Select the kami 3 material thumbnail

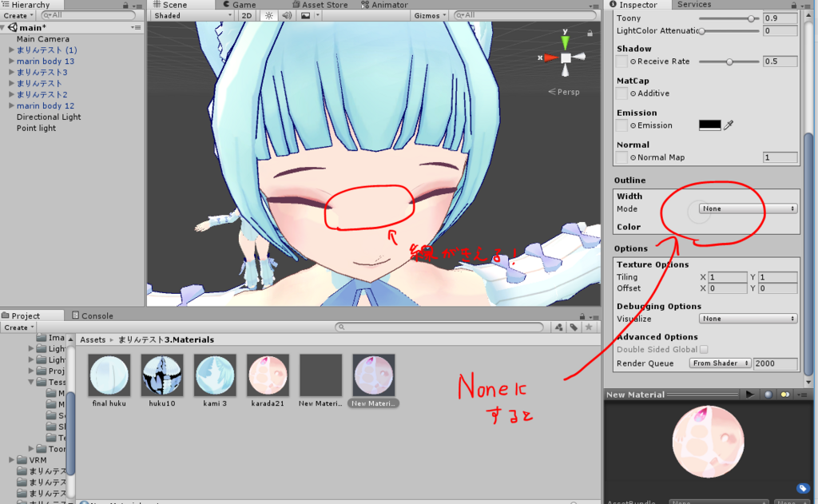[215, 375]
